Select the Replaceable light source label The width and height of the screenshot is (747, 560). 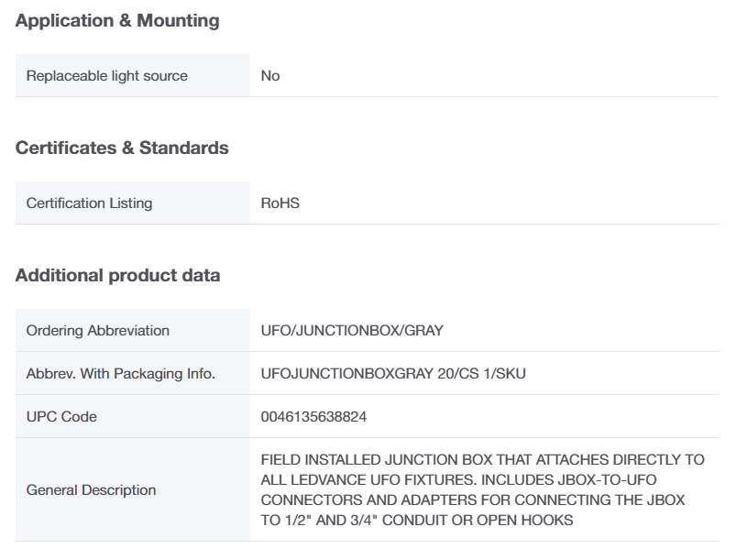pos(106,76)
